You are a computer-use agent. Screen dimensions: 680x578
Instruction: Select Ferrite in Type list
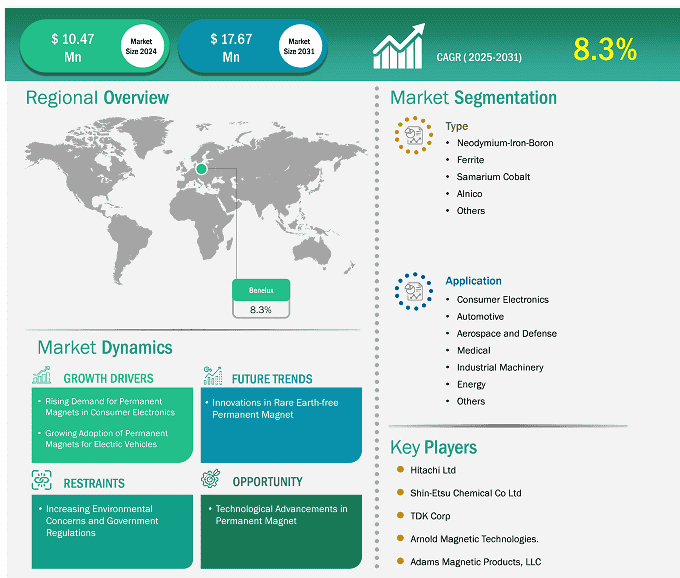471,160
